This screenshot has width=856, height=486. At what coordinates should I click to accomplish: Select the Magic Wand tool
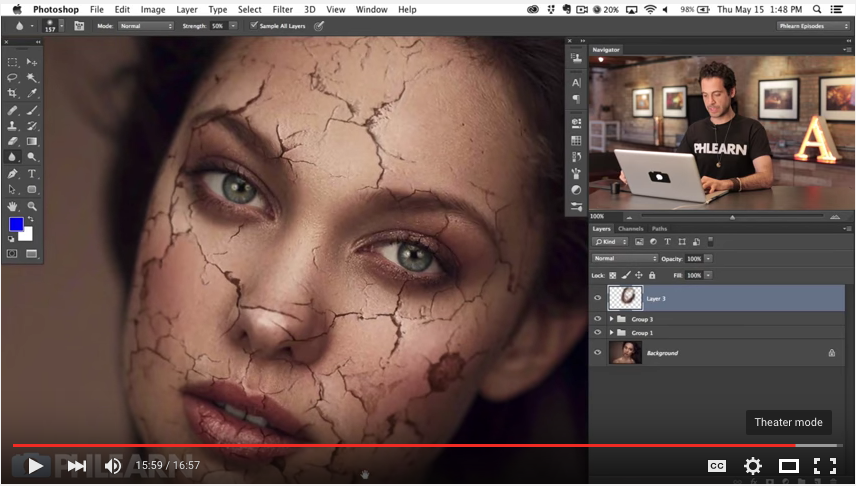(32, 78)
